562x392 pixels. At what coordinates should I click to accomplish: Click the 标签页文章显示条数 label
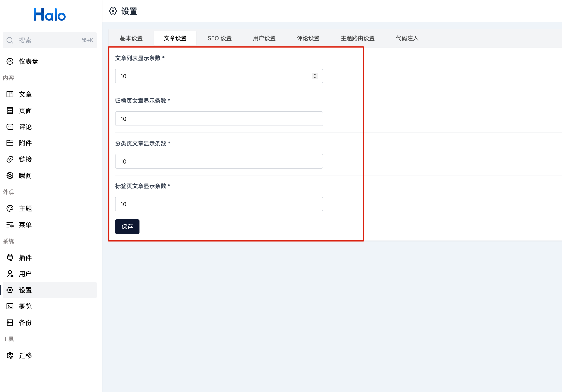pos(143,186)
